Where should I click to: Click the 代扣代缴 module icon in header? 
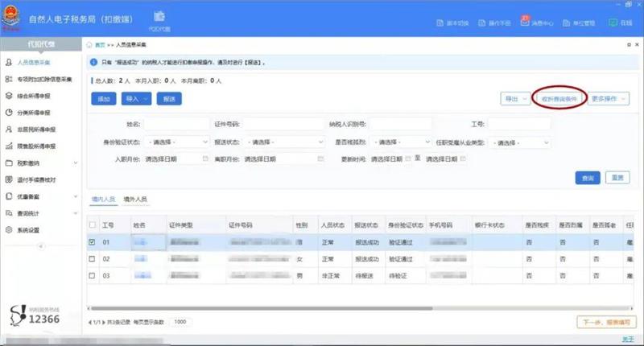pos(159,19)
